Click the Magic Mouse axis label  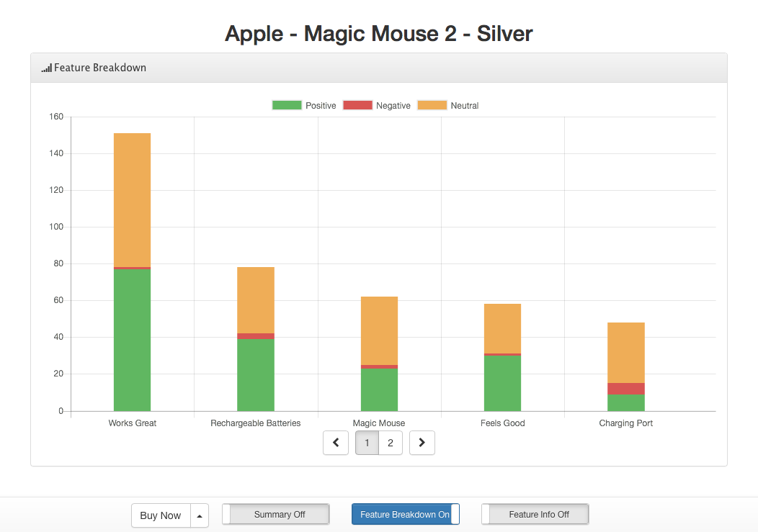pyautogui.click(x=379, y=423)
